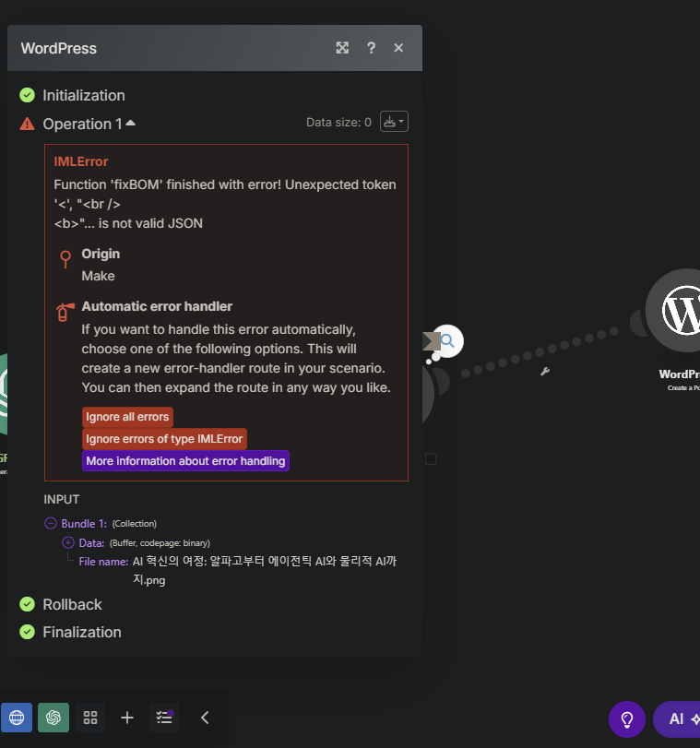Open the OpenAI favorite module icon
This screenshot has height=748, width=700.
tap(53, 718)
